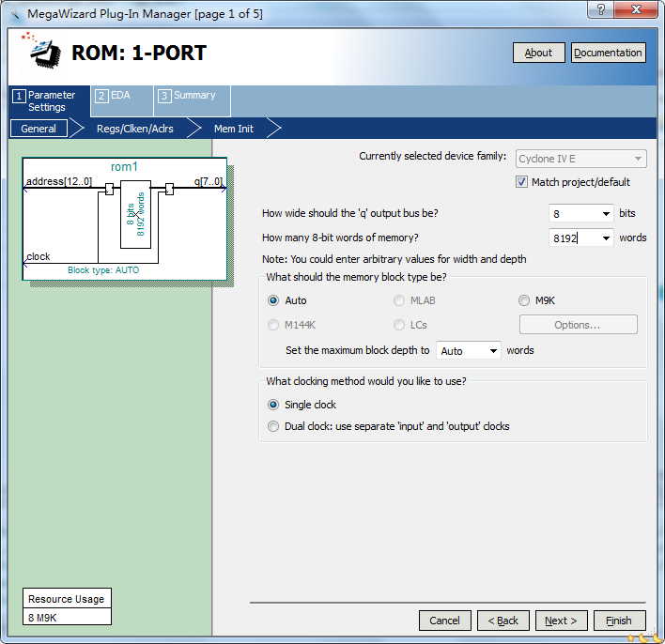Click the ROM chip wizard icon
This screenshot has height=644, width=665.
42,51
